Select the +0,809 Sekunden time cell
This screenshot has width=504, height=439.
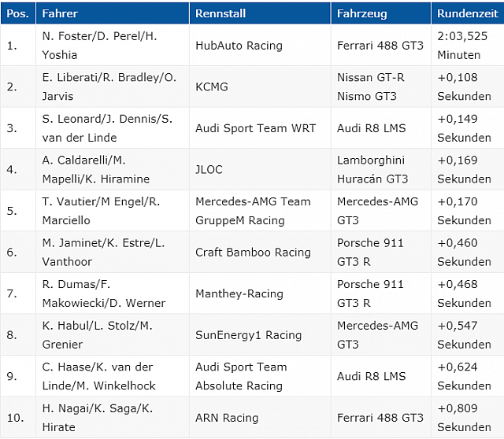[468, 418]
